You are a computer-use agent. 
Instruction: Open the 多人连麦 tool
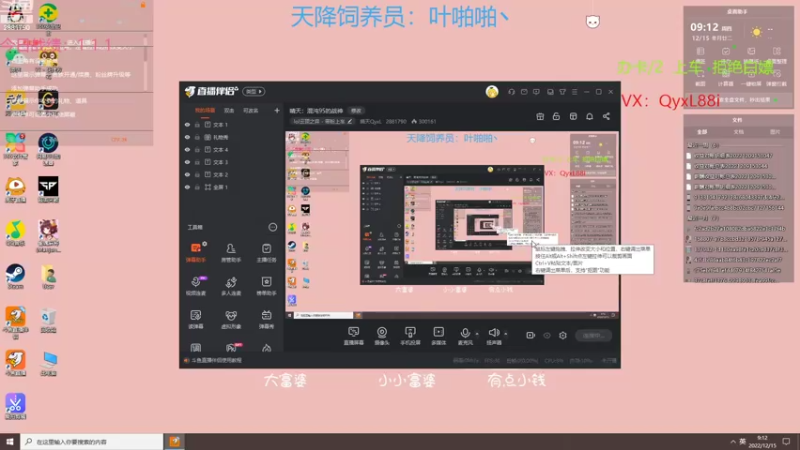(x=231, y=286)
